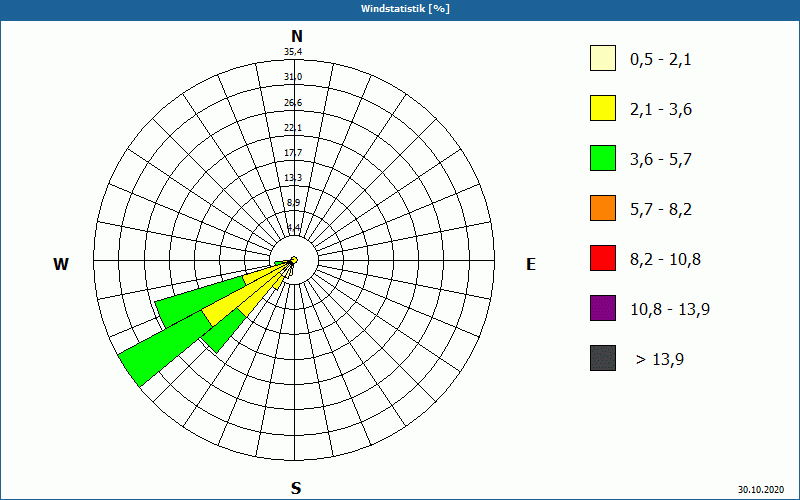Click the 8,9 ring value label
The width and height of the screenshot is (800, 500).
(x=293, y=203)
